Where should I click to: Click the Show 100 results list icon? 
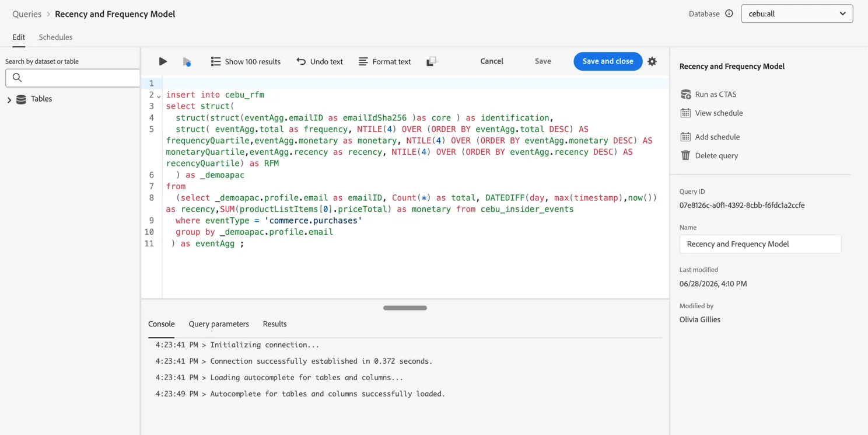point(216,61)
